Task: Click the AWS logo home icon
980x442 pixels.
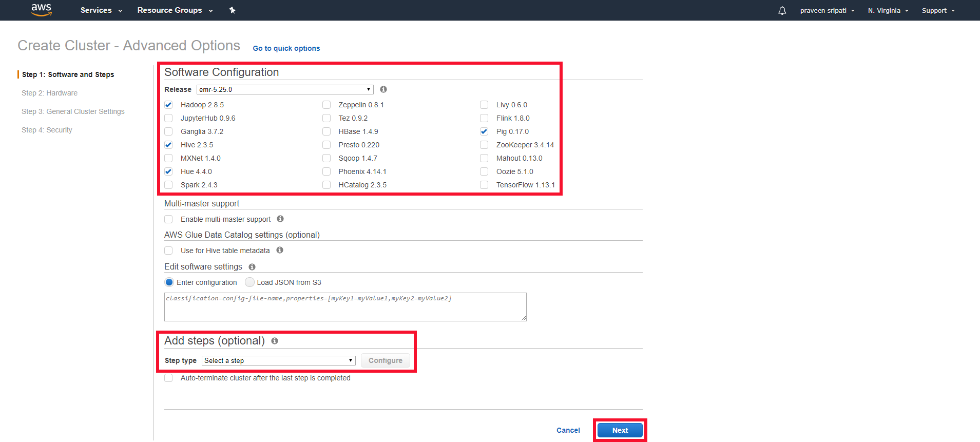Action: (x=41, y=10)
